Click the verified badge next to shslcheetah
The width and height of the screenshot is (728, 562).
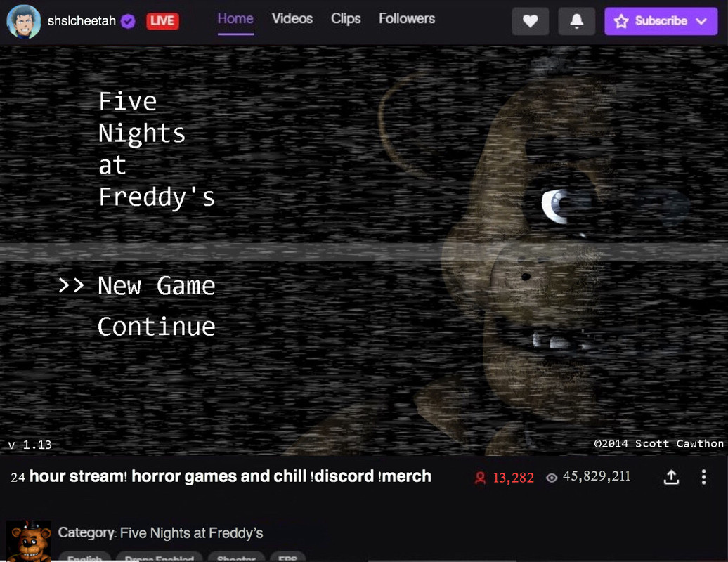pos(128,21)
